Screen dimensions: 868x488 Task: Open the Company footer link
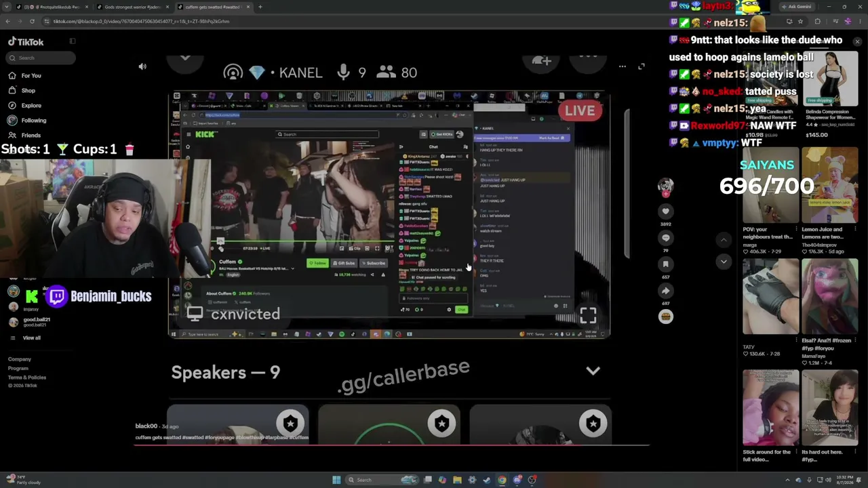click(20, 359)
